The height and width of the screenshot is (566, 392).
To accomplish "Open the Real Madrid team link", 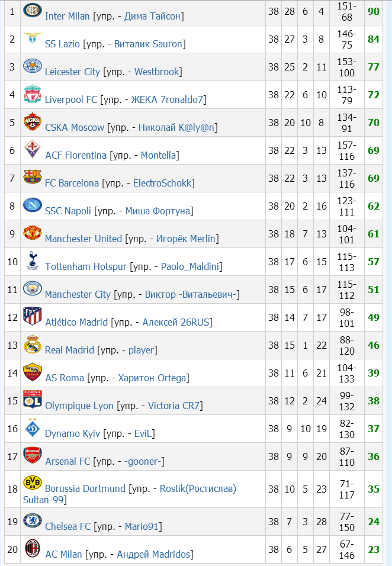I will [x=69, y=350].
